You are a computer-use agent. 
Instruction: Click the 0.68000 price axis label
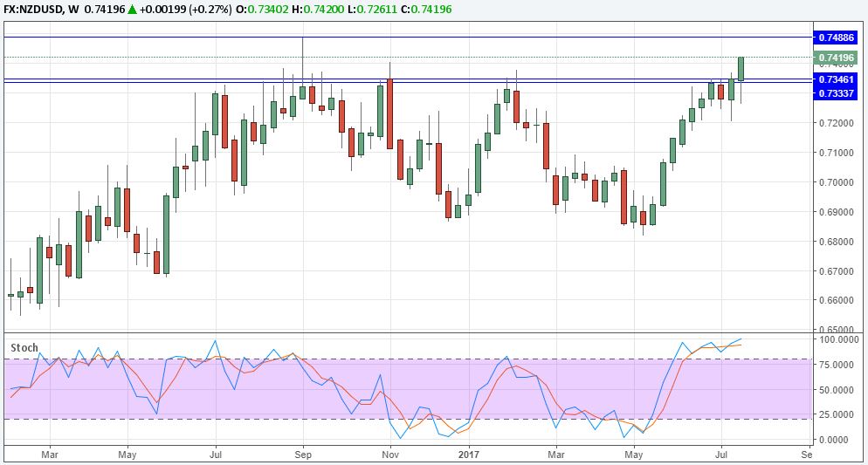pos(836,242)
